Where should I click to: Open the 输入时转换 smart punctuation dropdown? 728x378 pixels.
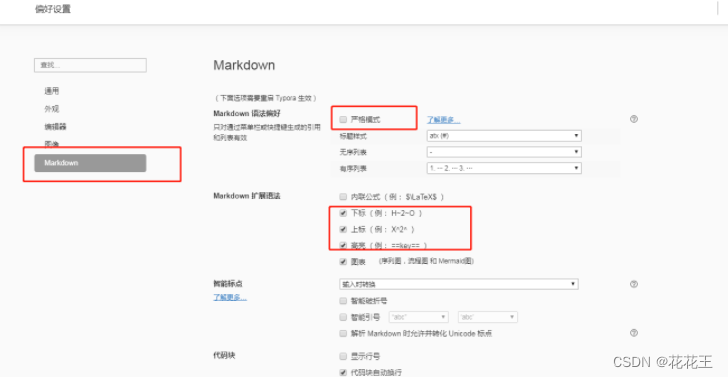click(x=459, y=284)
